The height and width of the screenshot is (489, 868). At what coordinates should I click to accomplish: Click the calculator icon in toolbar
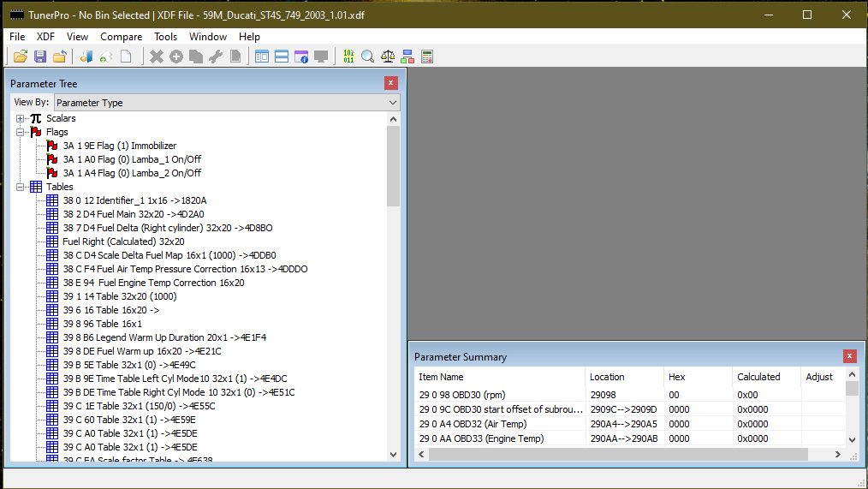click(427, 57)
